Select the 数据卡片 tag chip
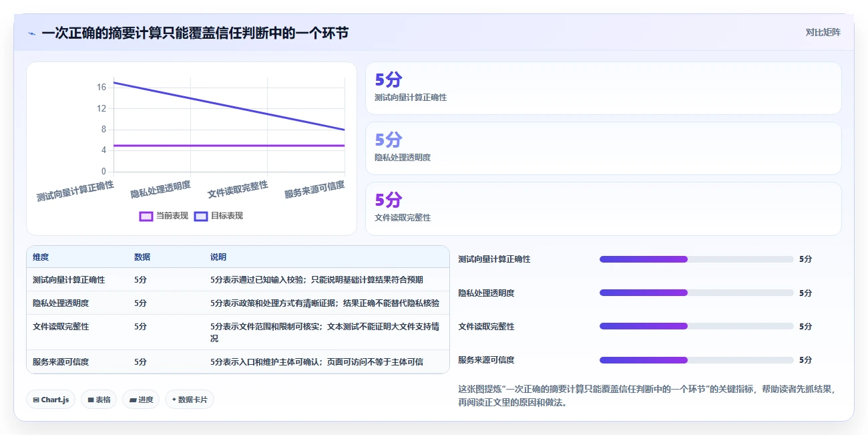 point(190,400)
